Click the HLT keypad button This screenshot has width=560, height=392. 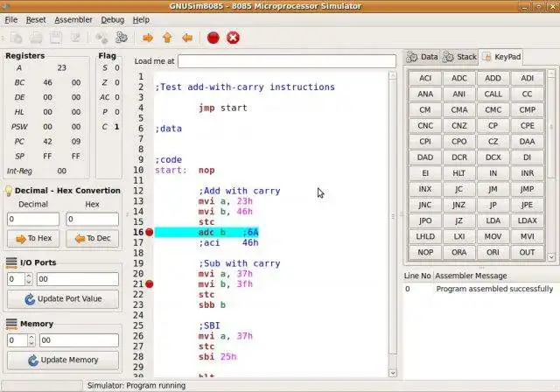coord(458,173)
